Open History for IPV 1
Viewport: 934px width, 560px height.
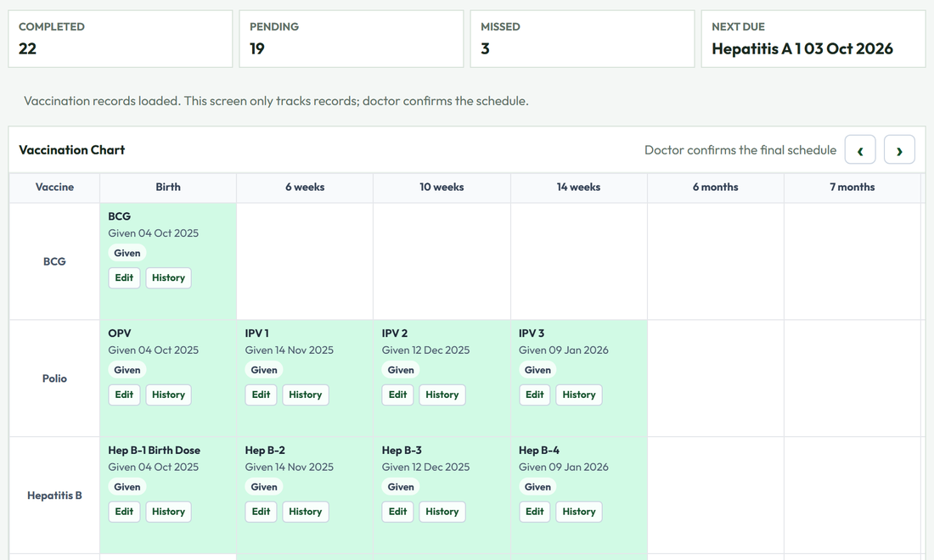(x=306, y=395)
